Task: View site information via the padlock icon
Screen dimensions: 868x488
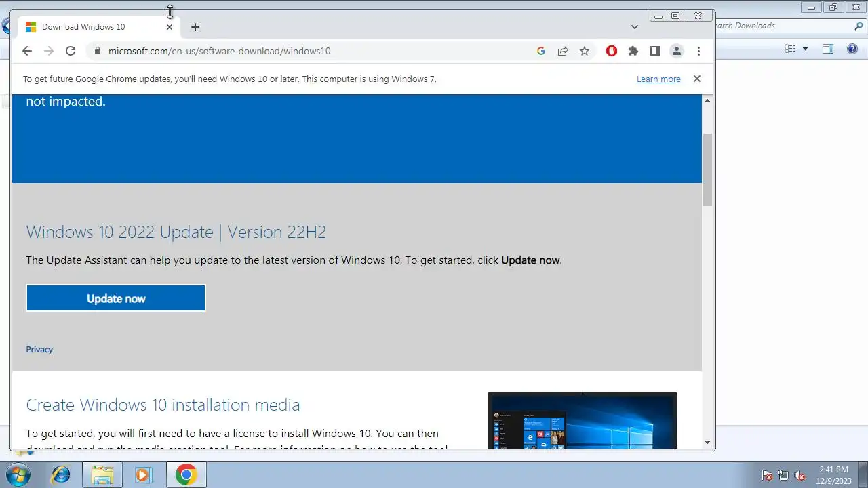Action: point(98,51)
